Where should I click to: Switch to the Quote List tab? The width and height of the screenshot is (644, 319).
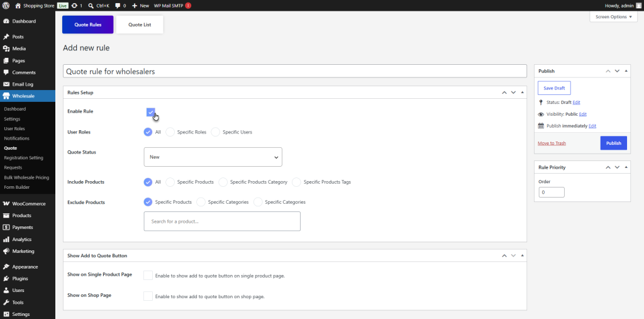[140, 25]
